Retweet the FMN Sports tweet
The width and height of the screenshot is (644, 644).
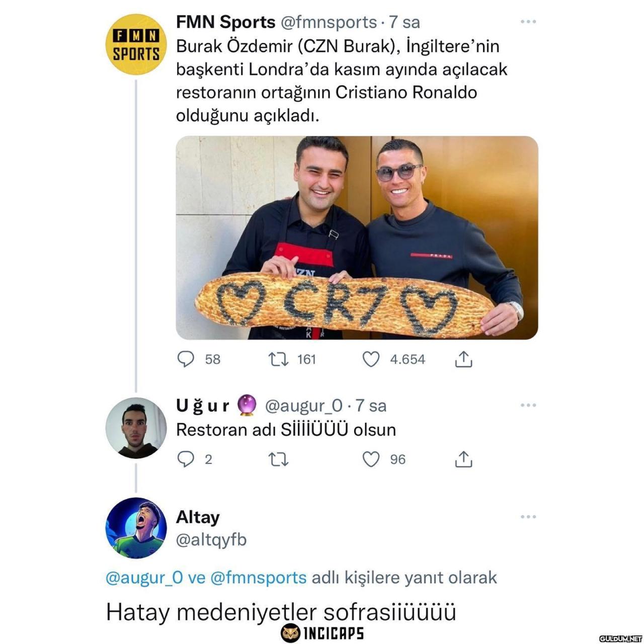coord(278,359)
